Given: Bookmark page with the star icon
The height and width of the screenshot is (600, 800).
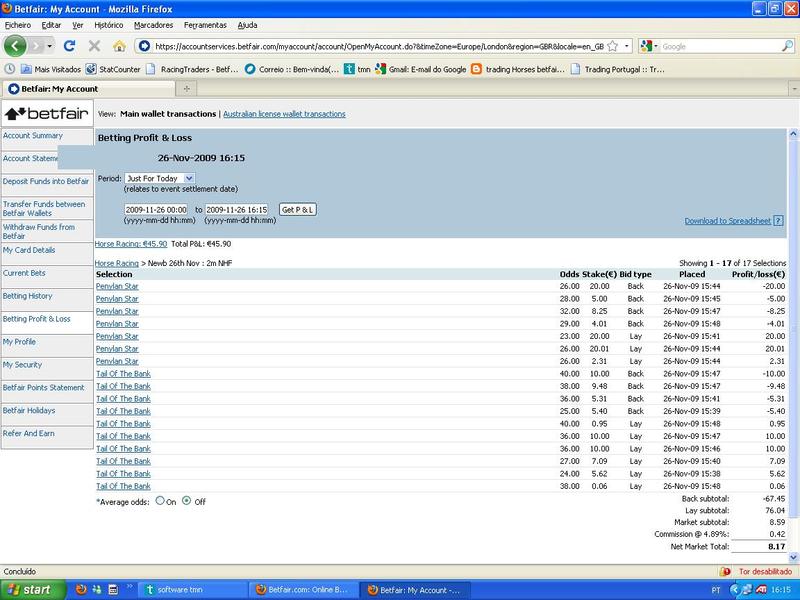Looking at the screenshot, I should click(x=613, y=46).
